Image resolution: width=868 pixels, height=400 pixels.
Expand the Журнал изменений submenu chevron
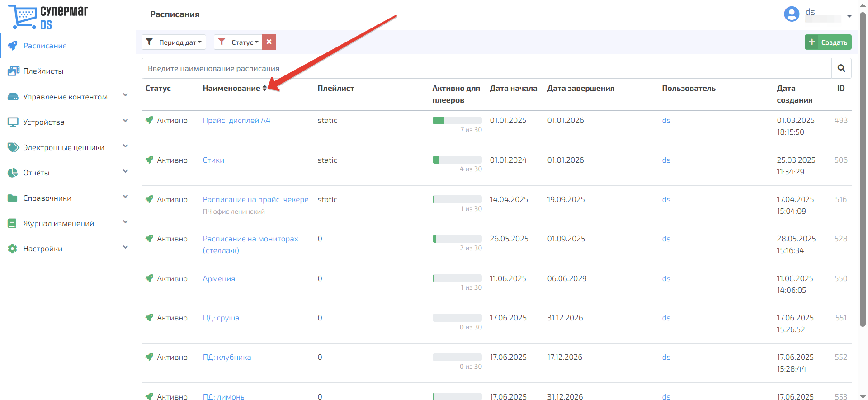(126, 221)
